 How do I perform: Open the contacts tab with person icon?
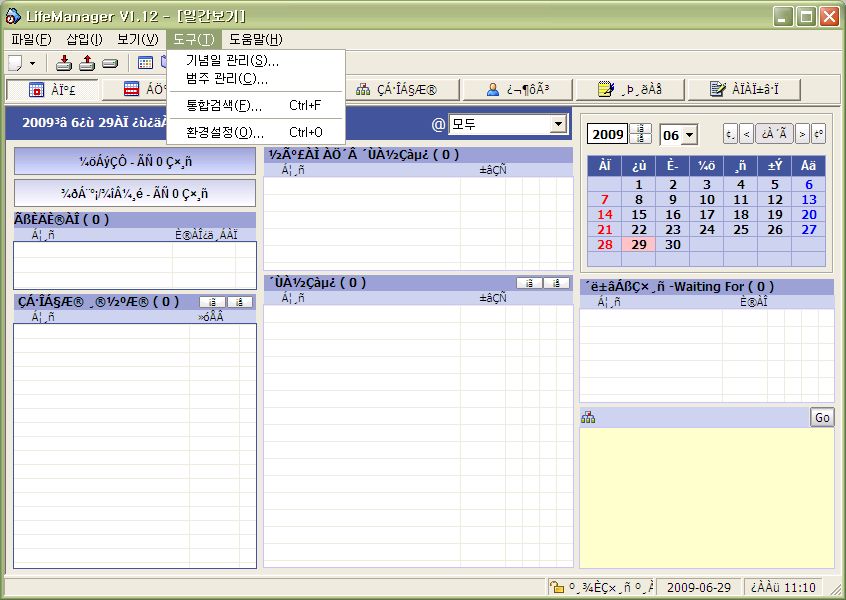pyautogui.click(x=518, y=90)
